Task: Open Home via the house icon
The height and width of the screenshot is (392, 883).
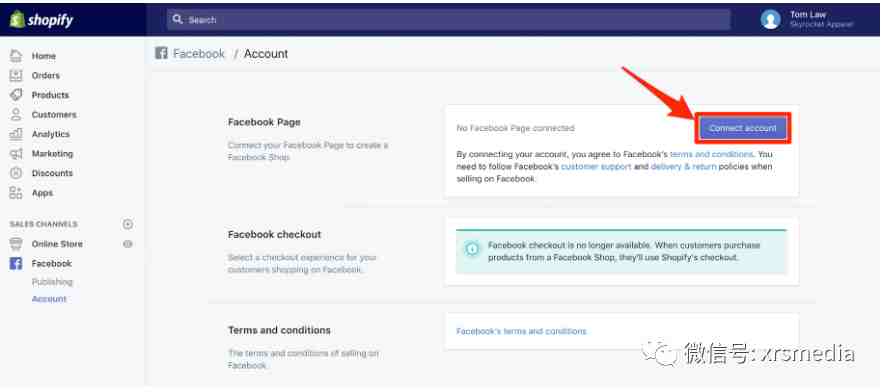Action: (x=16, y=56)
